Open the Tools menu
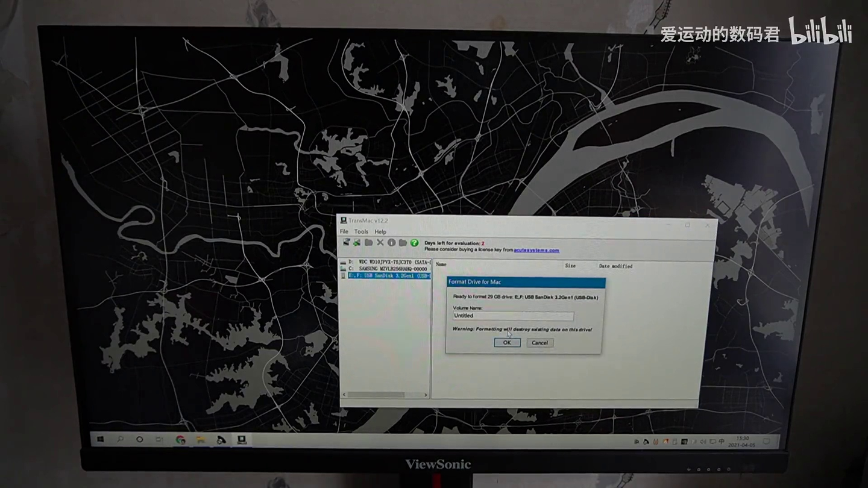The image size is (868, 488). (361, 231)
